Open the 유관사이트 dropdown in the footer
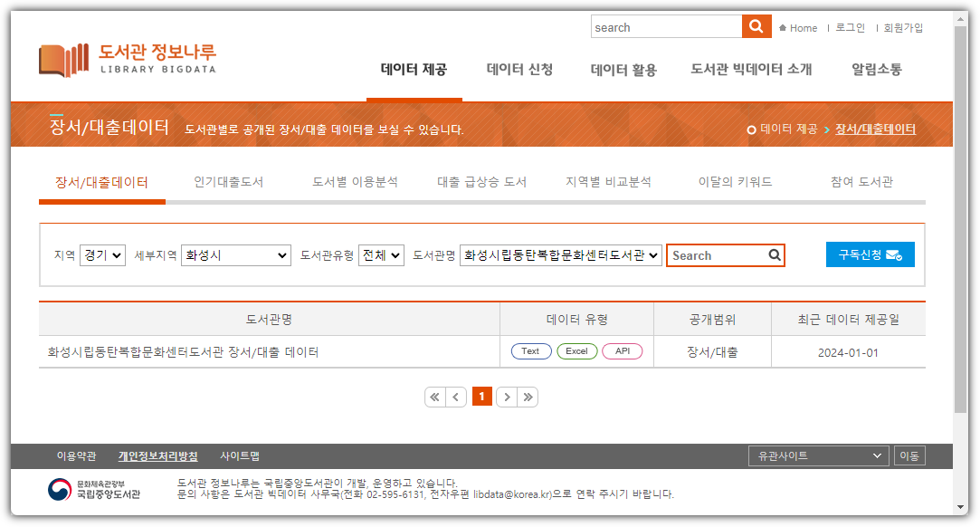Screen dimensions: 980x527 click(x=819, y=455)
